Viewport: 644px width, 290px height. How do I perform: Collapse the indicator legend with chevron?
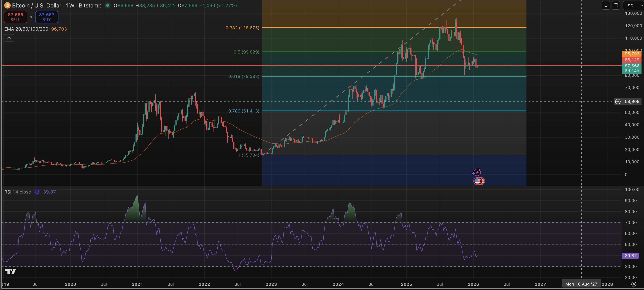pos(9,38)
